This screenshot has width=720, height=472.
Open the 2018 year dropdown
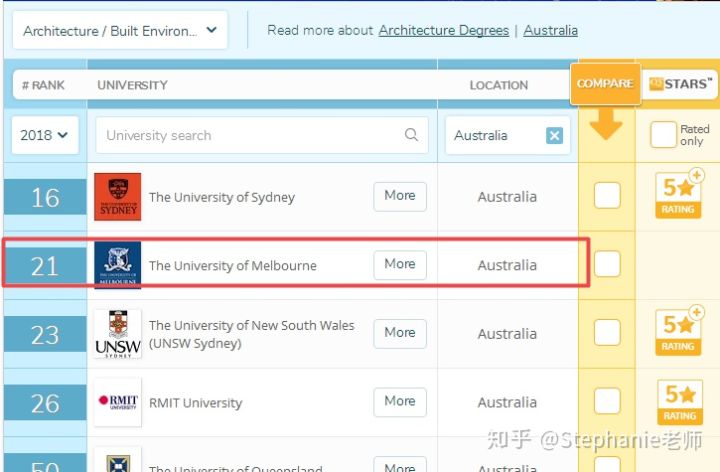45,135
